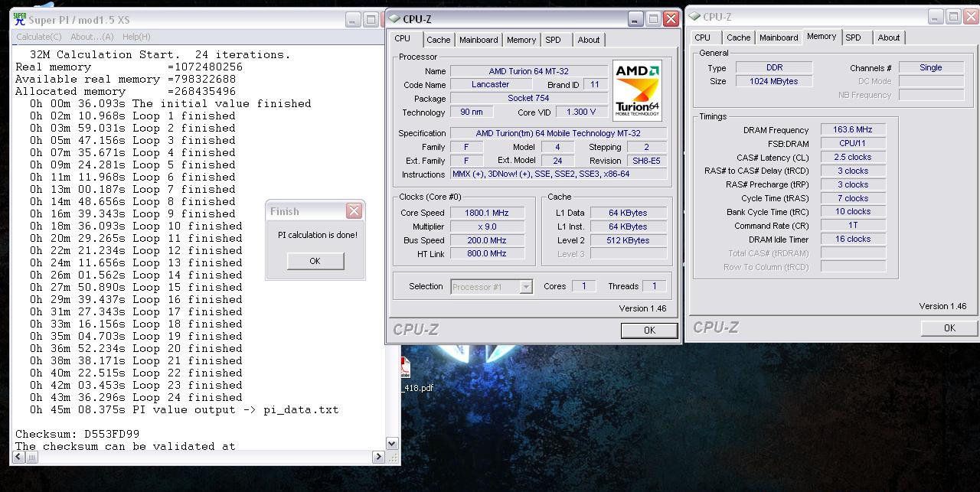Click the Command Rate value 1T

pyautogui.click(x=853, y=226)
